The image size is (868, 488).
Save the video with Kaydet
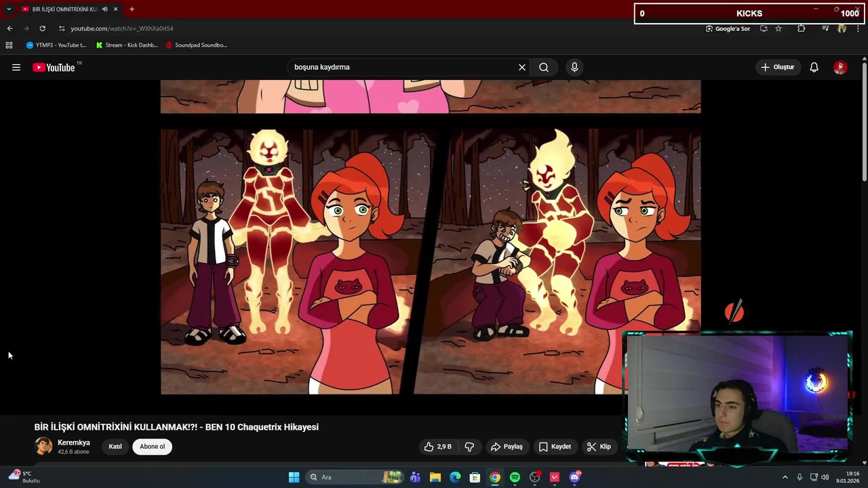pos(555,447)
